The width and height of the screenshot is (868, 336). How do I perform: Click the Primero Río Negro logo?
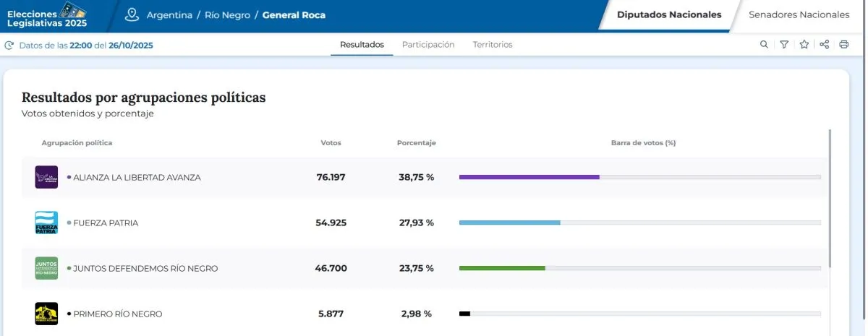coord(46,314)
